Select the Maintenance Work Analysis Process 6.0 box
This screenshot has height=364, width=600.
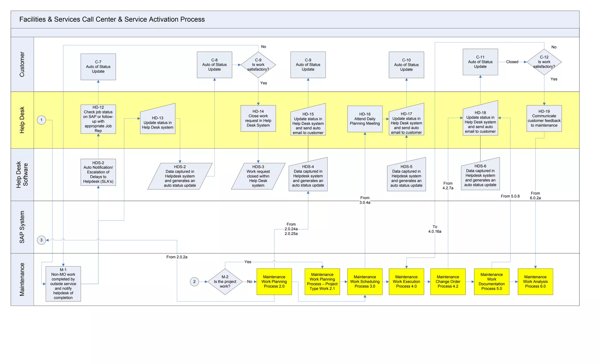tap(535, 282)
